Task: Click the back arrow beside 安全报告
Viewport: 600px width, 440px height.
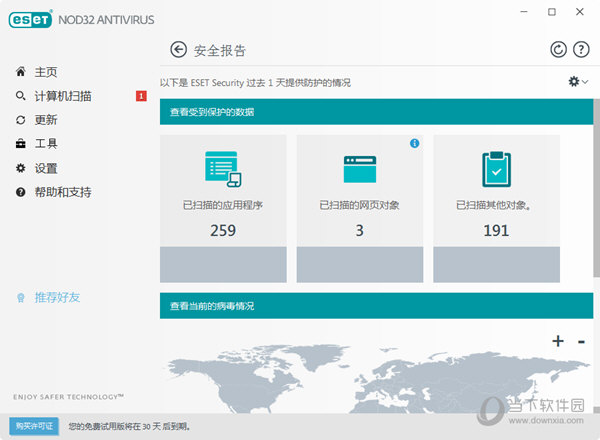Action: (179, 50)
